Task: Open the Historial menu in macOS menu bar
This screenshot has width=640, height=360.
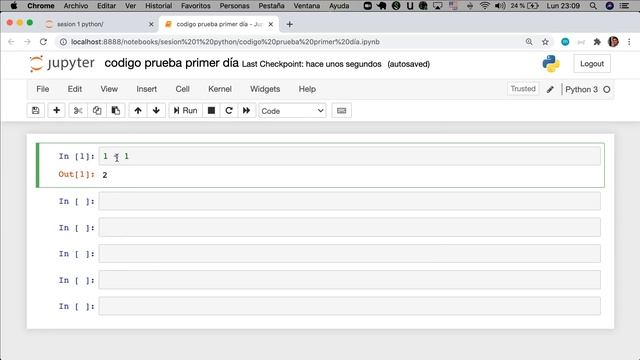Action: tap(158, 6)
